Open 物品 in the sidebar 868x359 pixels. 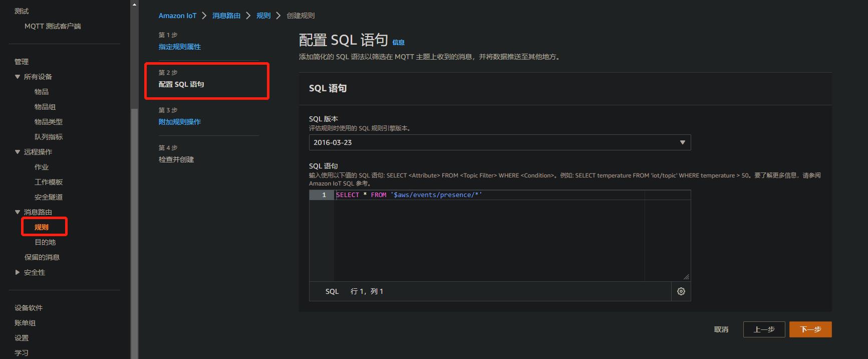[42, 92]
